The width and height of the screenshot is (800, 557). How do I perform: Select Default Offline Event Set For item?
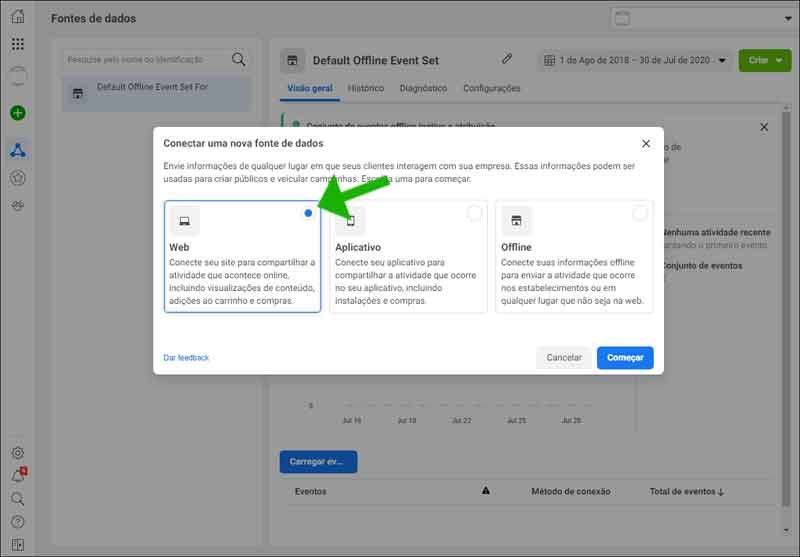156,93
